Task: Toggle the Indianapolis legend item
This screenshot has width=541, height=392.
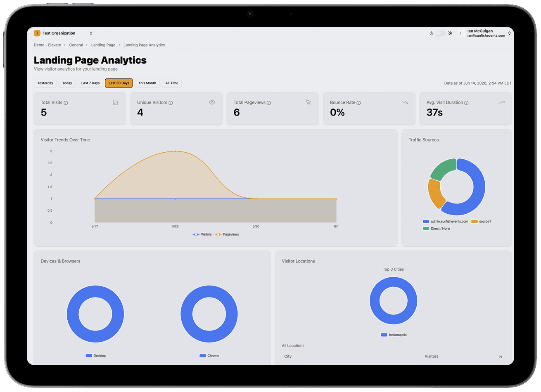Action: pyautogui.click(x=394, y=335)
